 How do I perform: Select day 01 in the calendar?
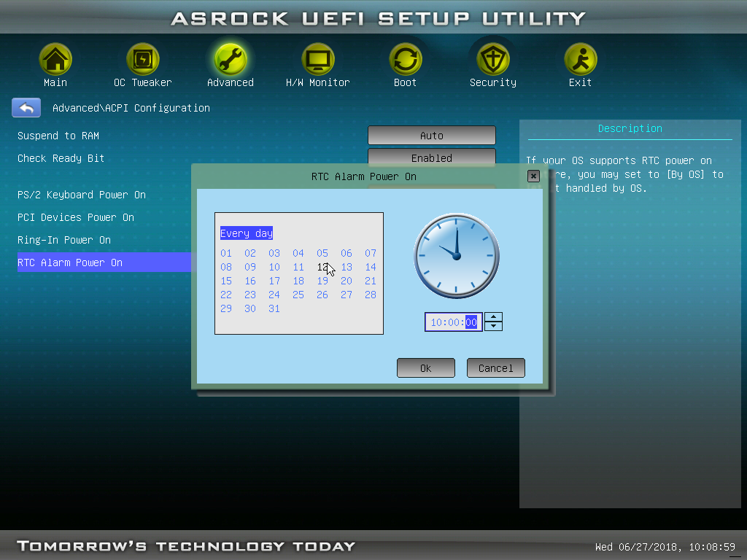pyautogui.click(x=226, y=253)
